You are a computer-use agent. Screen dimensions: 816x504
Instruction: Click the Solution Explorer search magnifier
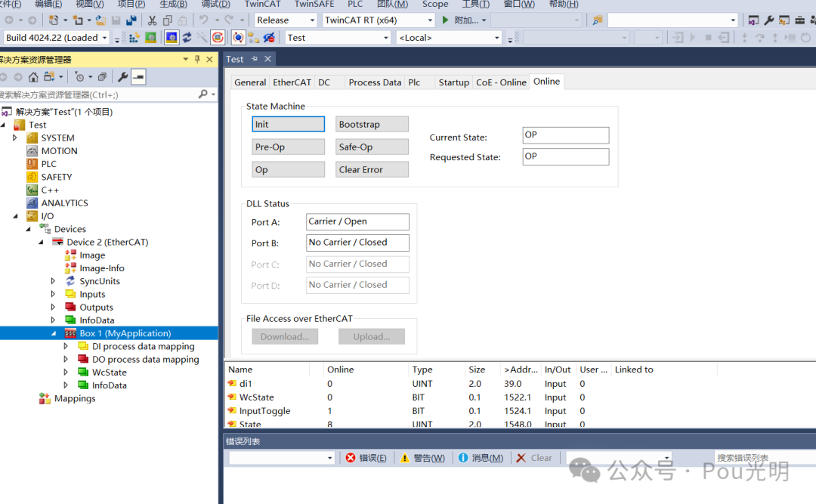pos(203,94)
